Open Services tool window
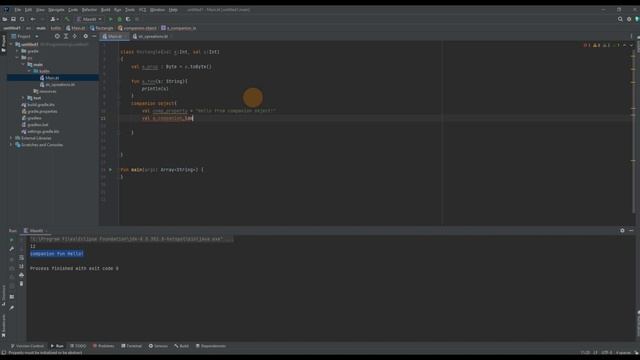The height and width of the screenshot is (360, 640). [x=158, y=346]
